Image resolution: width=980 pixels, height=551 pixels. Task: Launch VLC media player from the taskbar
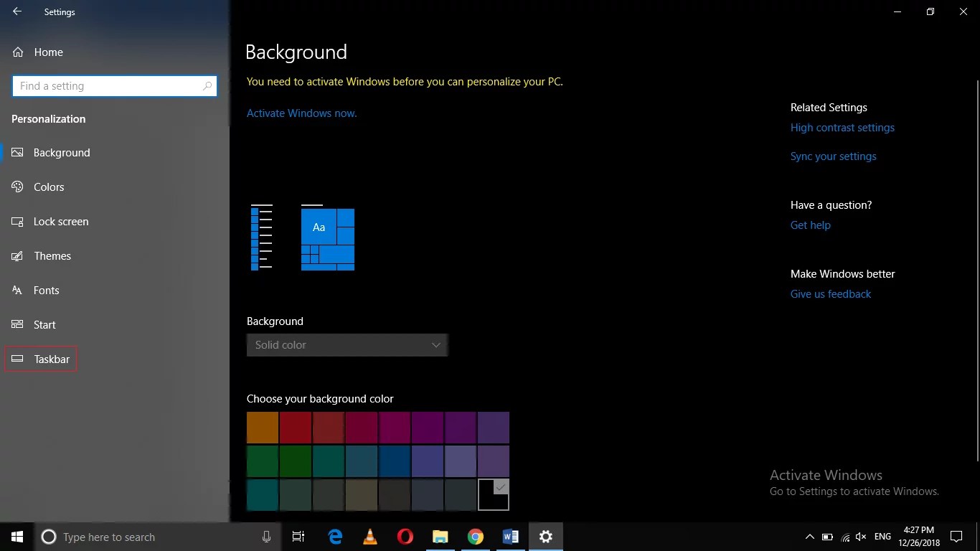(369, 537)
